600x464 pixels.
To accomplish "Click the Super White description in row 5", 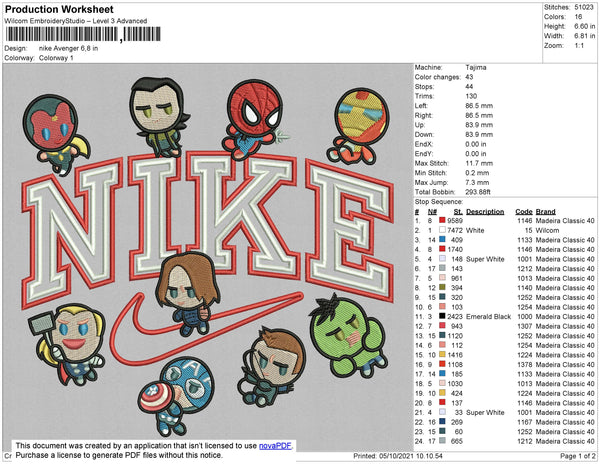I will pos(485,259).
